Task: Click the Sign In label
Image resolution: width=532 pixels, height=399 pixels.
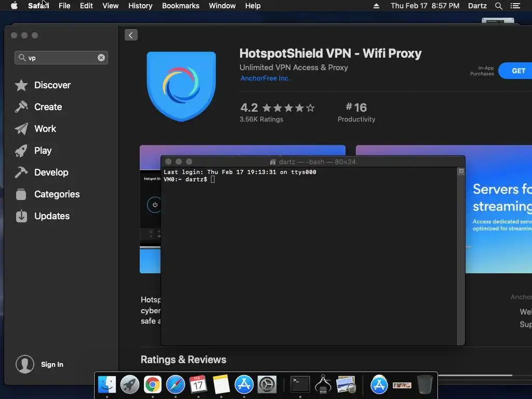Action: (52, 364)
